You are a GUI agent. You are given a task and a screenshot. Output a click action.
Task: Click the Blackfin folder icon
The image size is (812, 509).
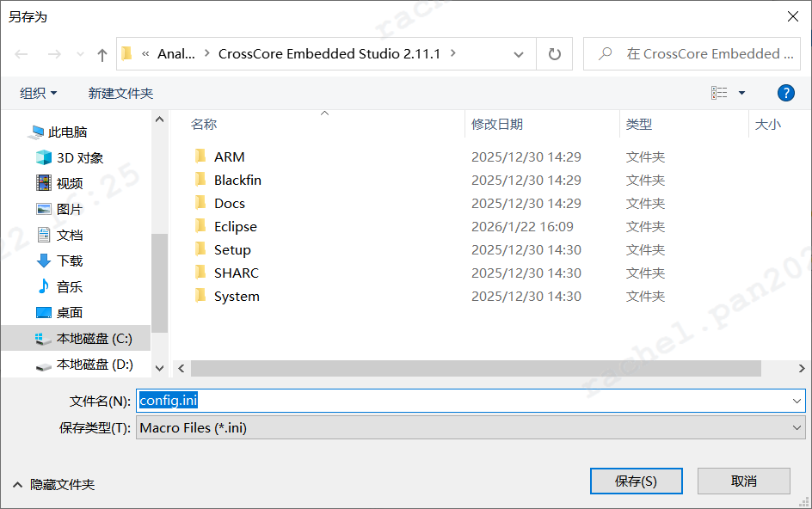point(200,179)
